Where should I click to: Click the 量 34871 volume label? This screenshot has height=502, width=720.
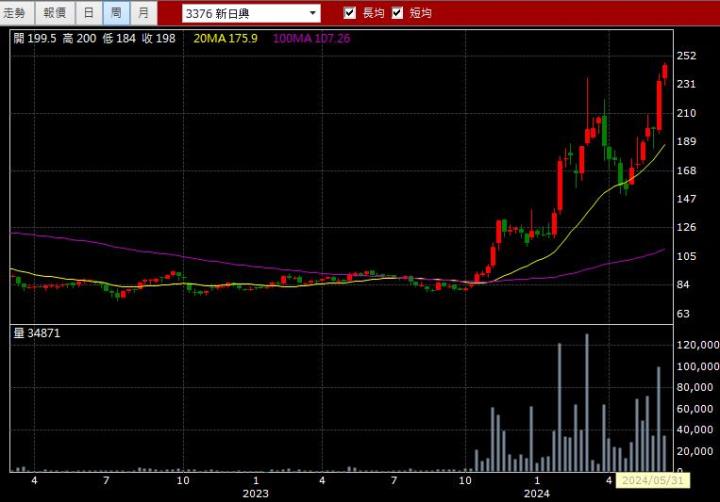[x=37, y=333]
